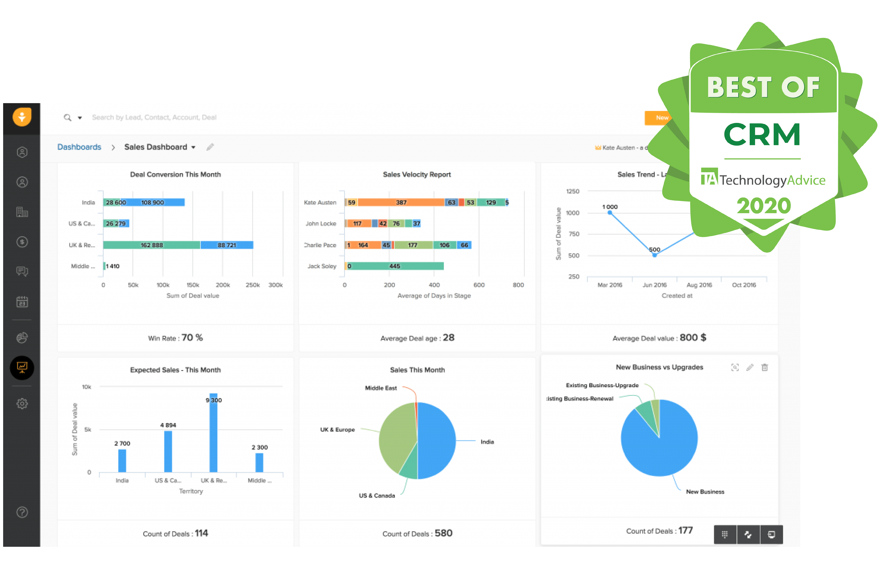Click the Win Rate : 70 % text
The width and height of the screenshot is (882, 588).
coord(175,338)
